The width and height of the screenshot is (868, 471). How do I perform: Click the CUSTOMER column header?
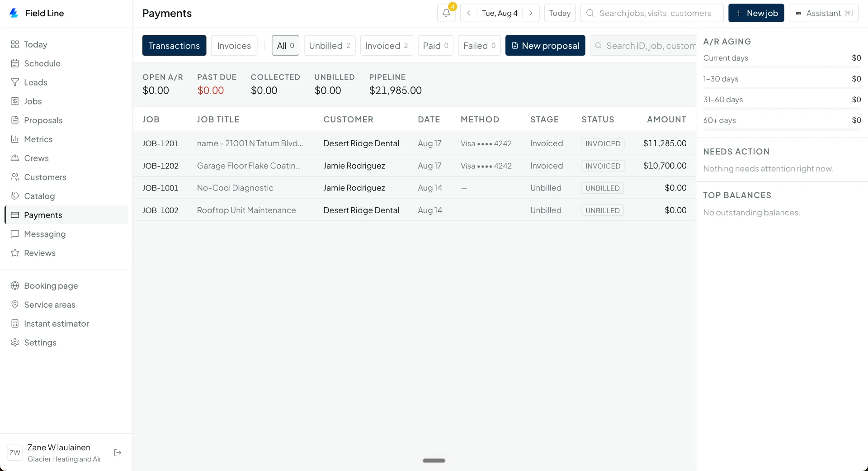coord(348,119)
